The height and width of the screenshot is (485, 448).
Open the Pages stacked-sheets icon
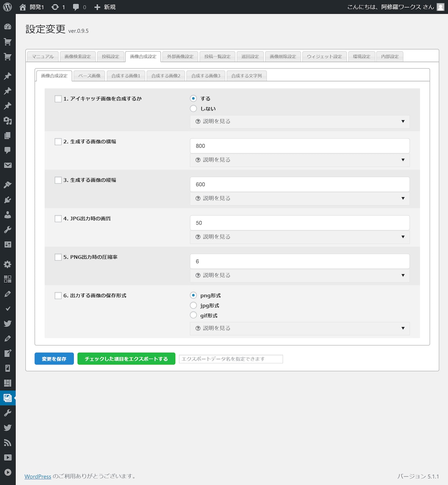pyautogui.click(x=7, y=135)
